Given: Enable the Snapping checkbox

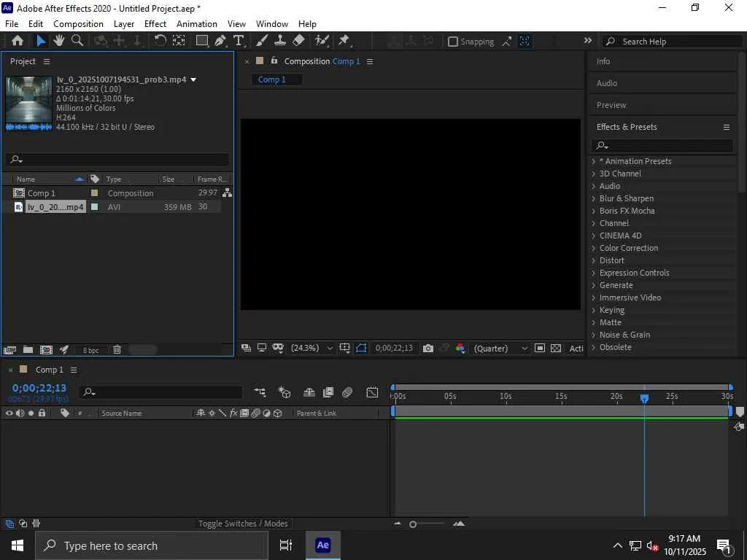Looking at the screenshot, I should 452,42.
